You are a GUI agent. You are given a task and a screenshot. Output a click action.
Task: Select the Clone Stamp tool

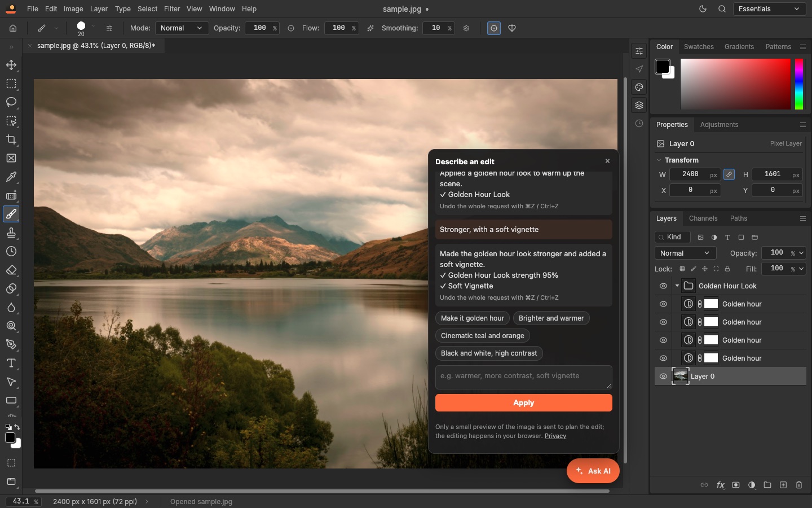(11, 233)
